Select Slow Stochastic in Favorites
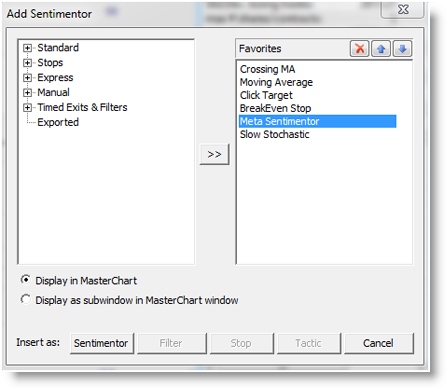Screen dimensions: 446x388 [275, 134]
